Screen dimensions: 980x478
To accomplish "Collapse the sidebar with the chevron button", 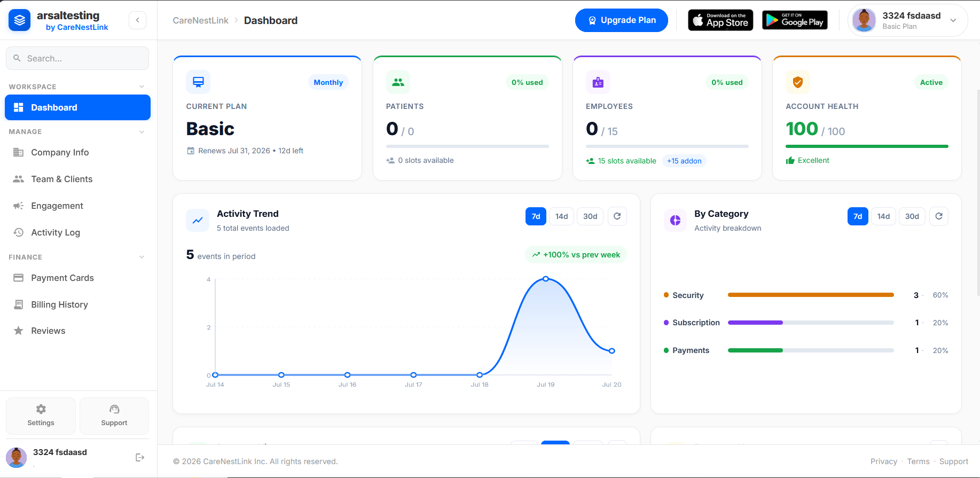I will coord(137,20).
